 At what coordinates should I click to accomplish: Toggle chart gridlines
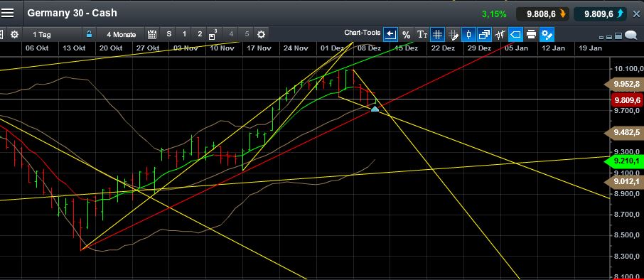437,35
